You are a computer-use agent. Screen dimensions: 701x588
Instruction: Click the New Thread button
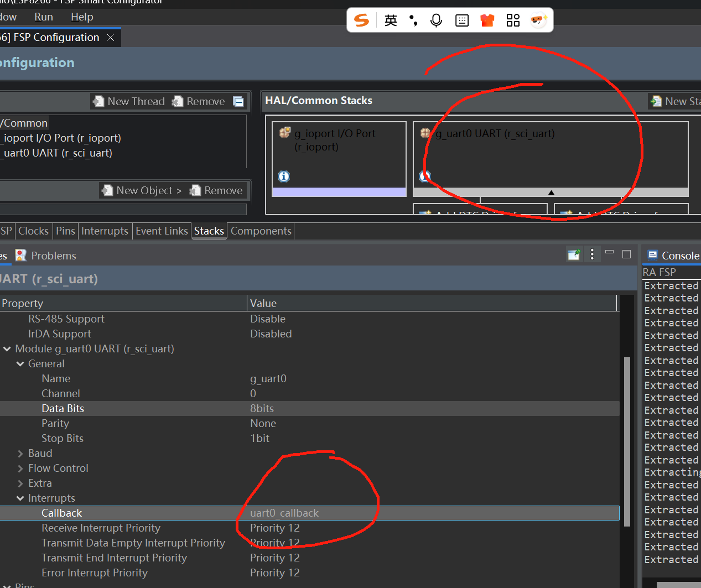point(129,101)
